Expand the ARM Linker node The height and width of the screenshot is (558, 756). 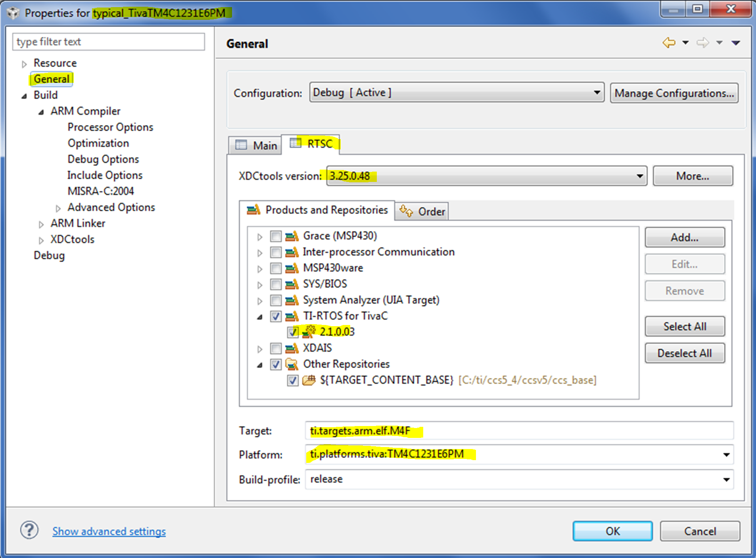point(41,224)
